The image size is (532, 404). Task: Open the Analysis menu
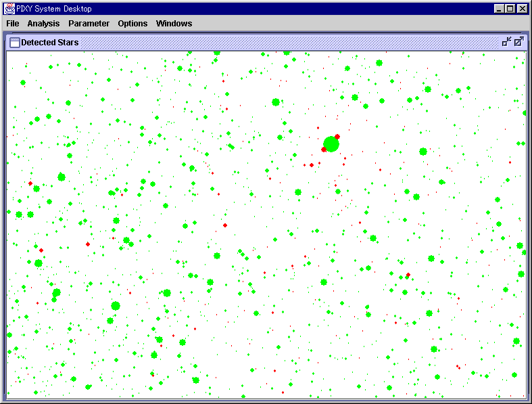coord(43,24)
